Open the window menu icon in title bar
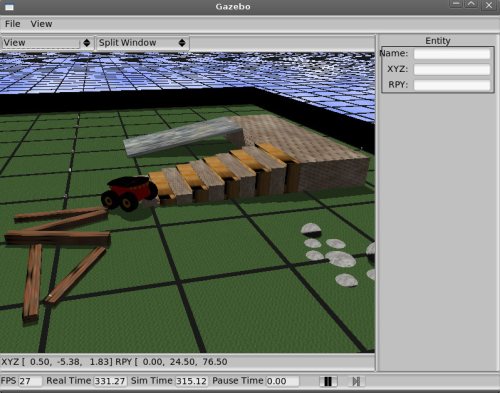500x393 pixels. (9, 6)
